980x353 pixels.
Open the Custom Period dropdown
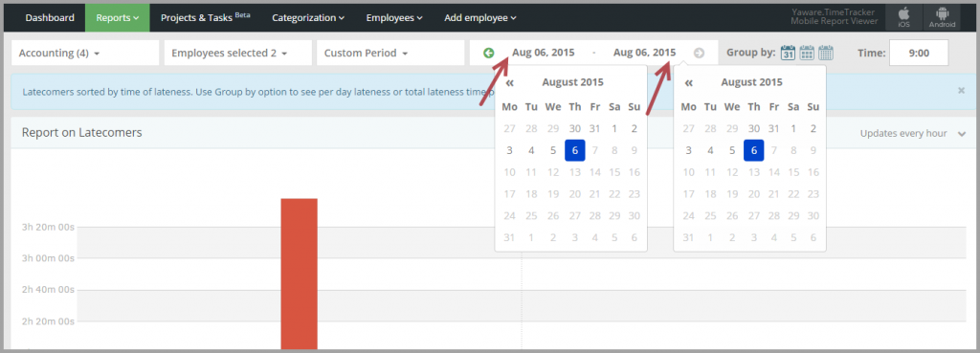pos(390,54)
